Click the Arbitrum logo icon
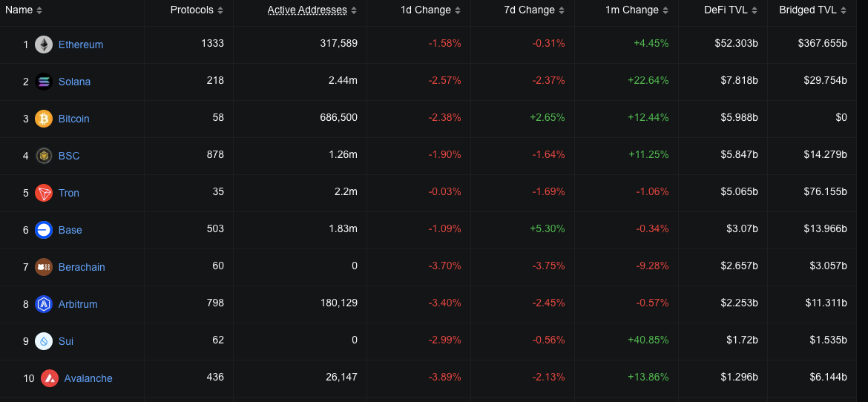Screen dimensions: 868x402 coord(44,304)
